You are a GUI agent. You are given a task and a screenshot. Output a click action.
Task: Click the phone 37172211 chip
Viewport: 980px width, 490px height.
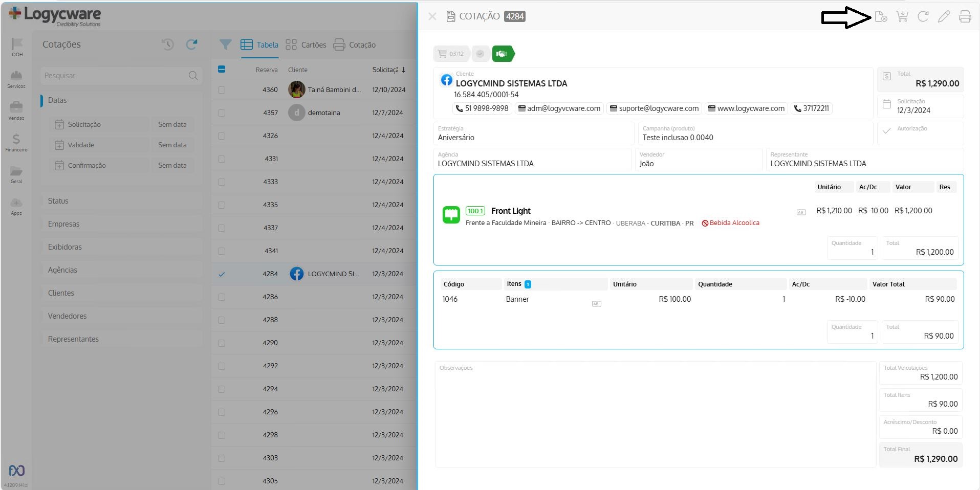click(x=811, y=108)
